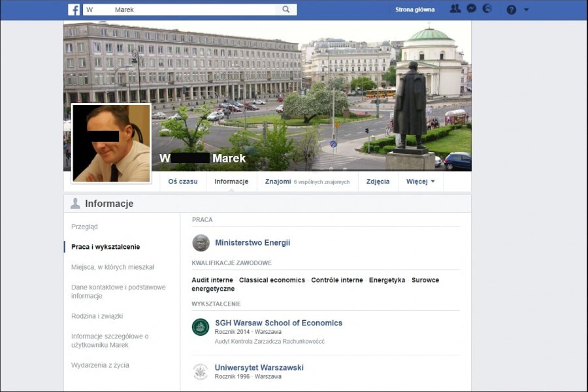Switch to the Zdjęcia tab

[378, 181]
